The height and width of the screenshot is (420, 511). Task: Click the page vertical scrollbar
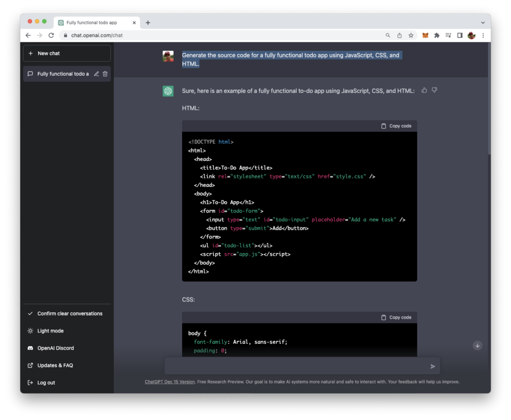coord(489,99)
